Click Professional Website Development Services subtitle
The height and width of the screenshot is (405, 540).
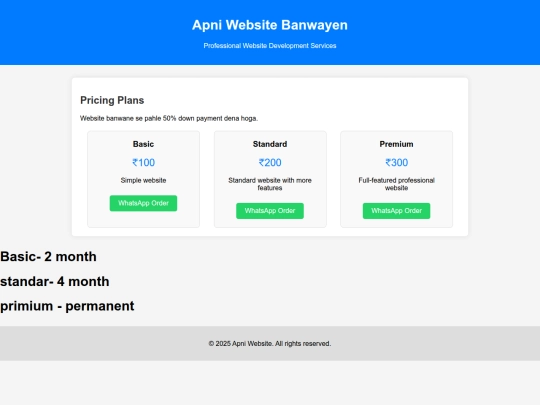270,46
